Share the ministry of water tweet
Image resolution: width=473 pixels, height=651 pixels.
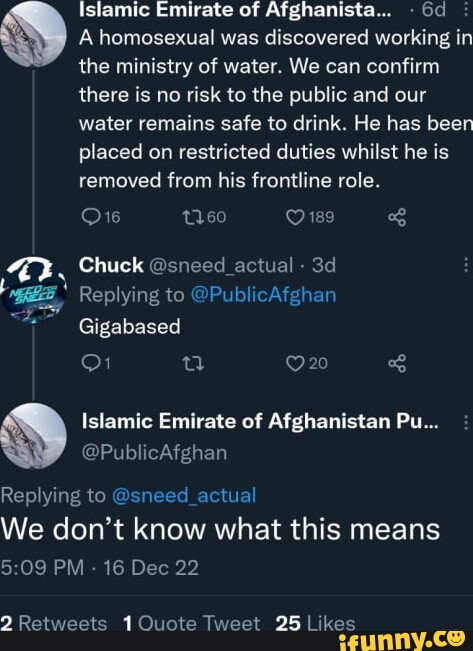click(x=397, y=217)
